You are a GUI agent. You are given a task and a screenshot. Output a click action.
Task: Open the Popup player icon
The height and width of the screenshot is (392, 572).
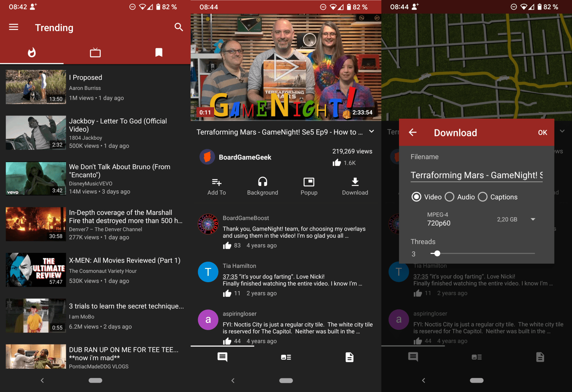(309, 182)
